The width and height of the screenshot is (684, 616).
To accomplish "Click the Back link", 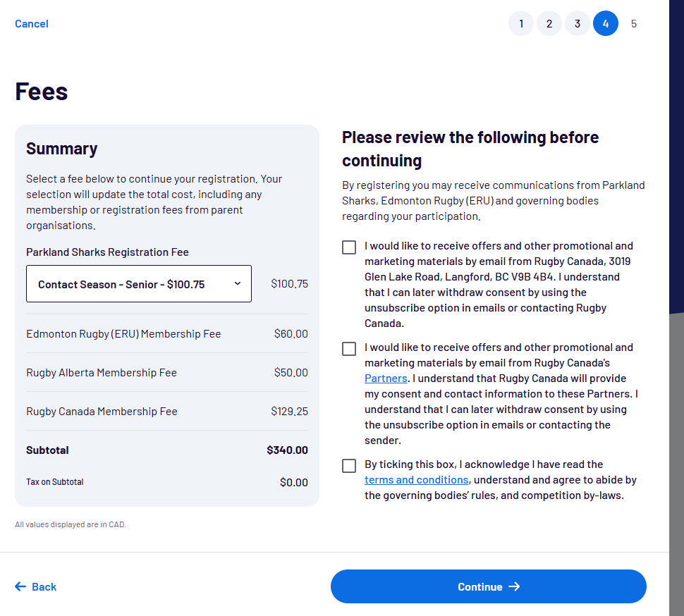I will coord(44,586).
